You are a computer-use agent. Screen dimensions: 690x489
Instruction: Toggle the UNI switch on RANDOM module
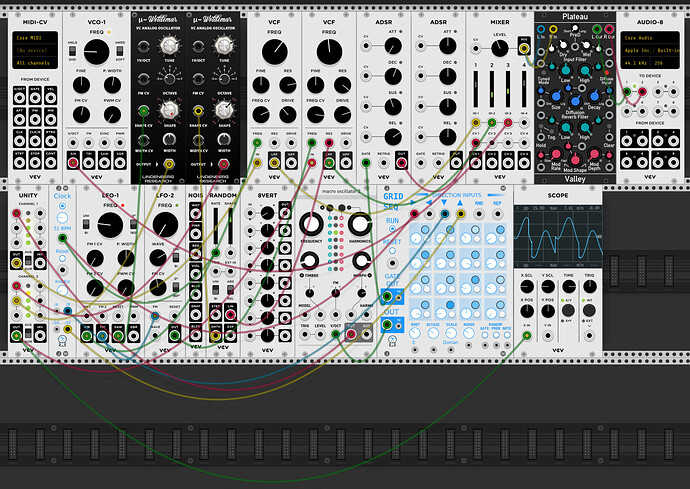(215, 290)
